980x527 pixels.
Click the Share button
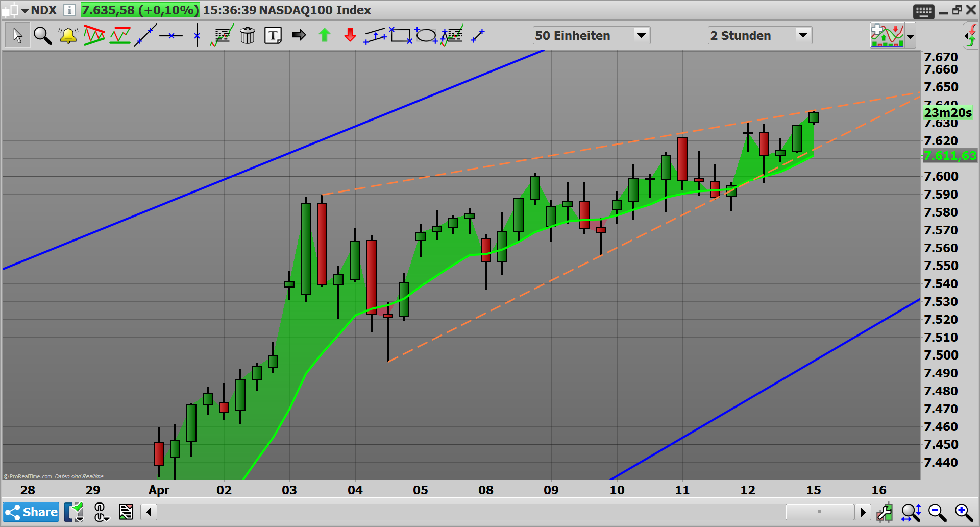click(x=31, y=512)
